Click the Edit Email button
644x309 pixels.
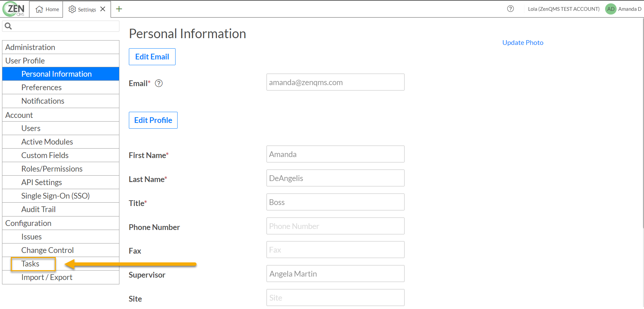[x=152, y=57]
